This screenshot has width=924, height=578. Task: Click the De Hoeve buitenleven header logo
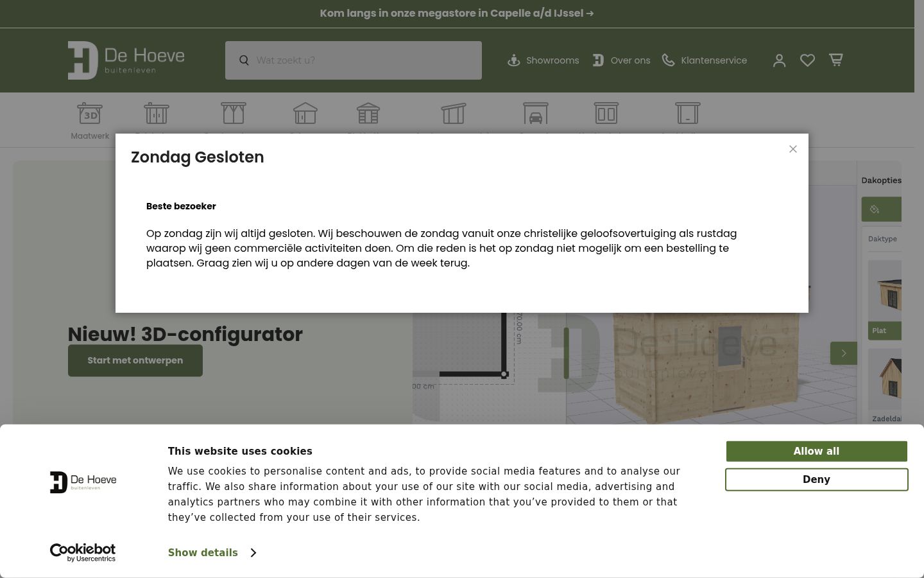click(x=126, y=60)
